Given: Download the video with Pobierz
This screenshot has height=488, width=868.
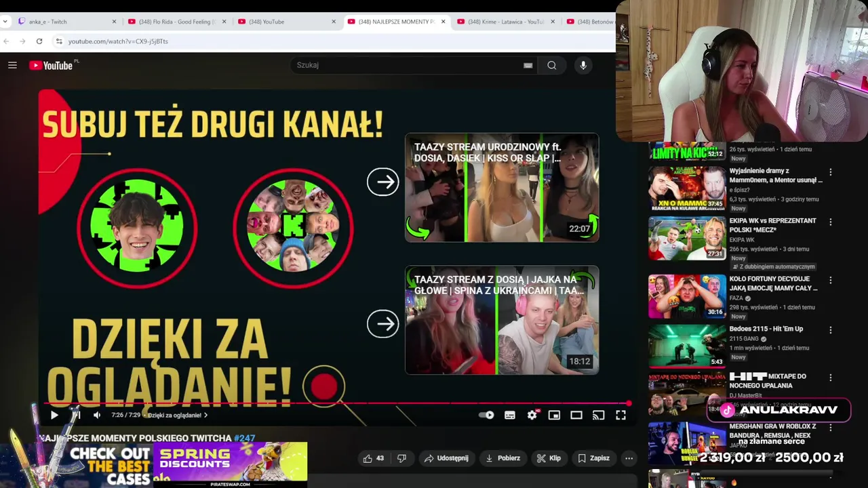Looking at the screenshot, I should pos(502,458).
